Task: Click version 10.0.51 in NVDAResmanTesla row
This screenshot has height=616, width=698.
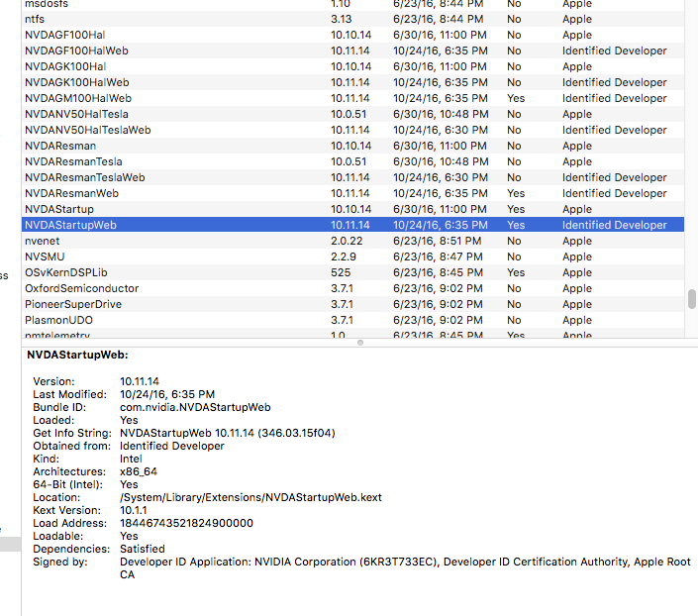Action: 349,161
